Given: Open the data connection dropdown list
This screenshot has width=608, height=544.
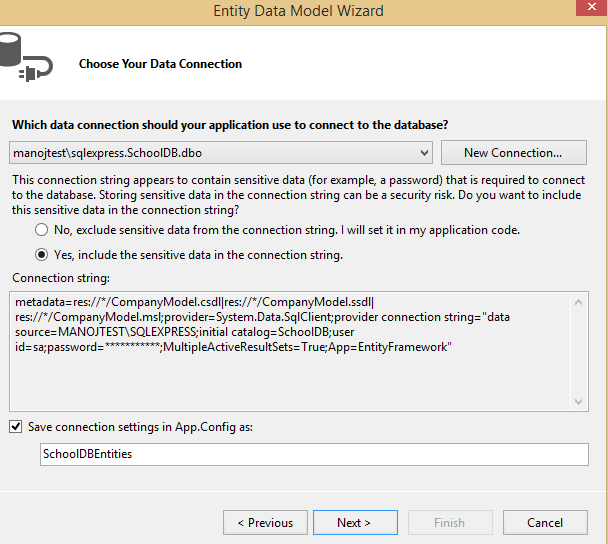Looking at the screenshot, I should click(x=425, y=153).
